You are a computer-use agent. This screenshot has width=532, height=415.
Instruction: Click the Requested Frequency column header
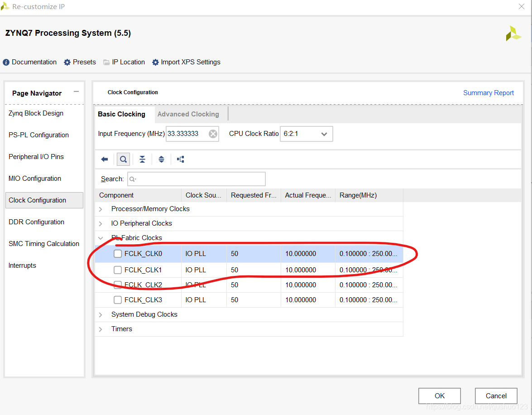[x=254, y=195]
